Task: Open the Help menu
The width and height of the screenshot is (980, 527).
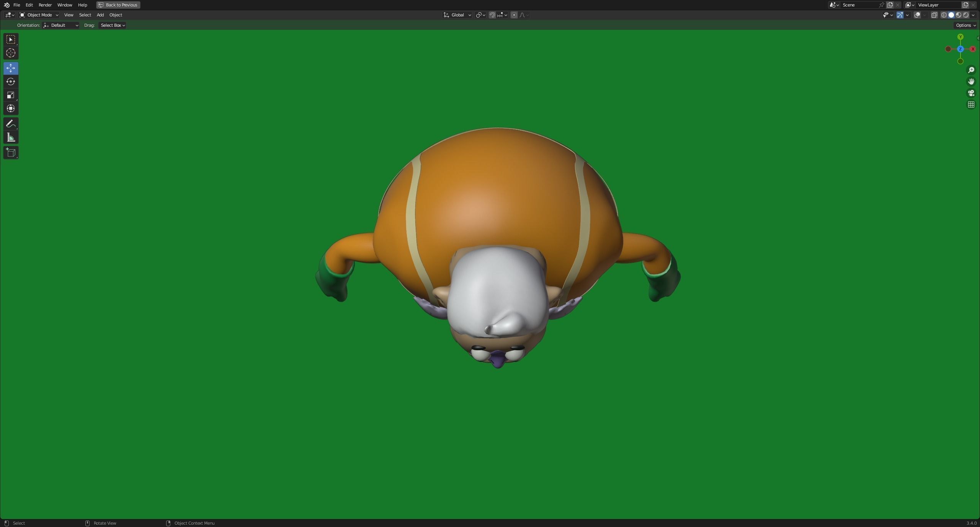Action: (82, 5)
